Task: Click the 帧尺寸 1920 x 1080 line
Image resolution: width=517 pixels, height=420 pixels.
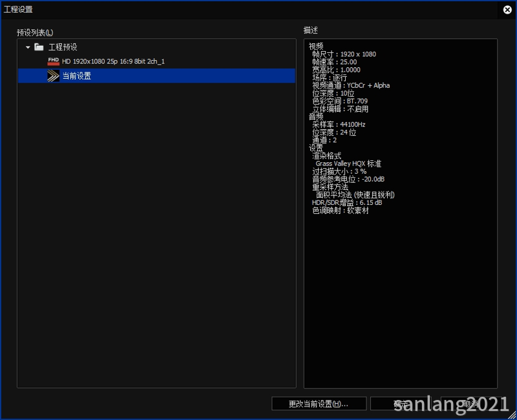Action: point(343,54)
